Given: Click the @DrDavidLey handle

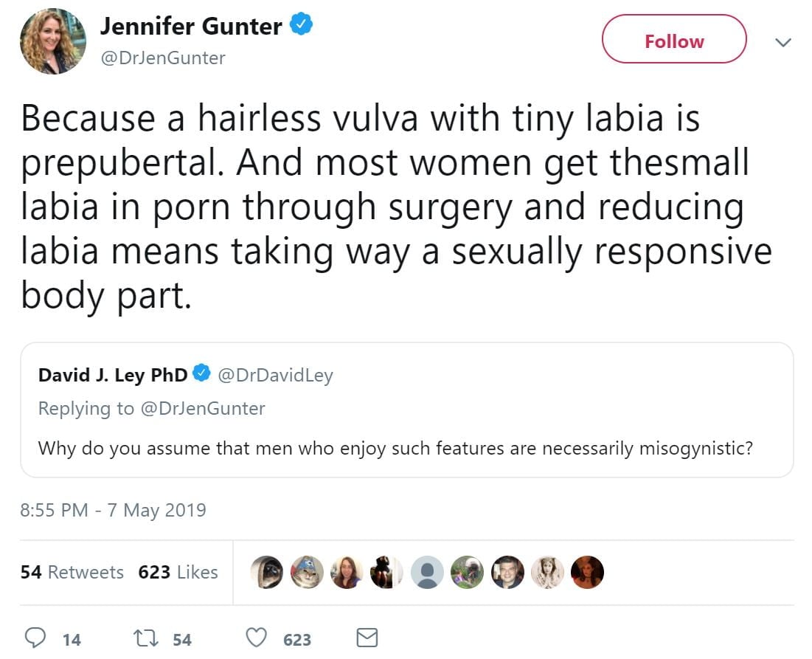Looking at the screenshot, I should 274,375.
